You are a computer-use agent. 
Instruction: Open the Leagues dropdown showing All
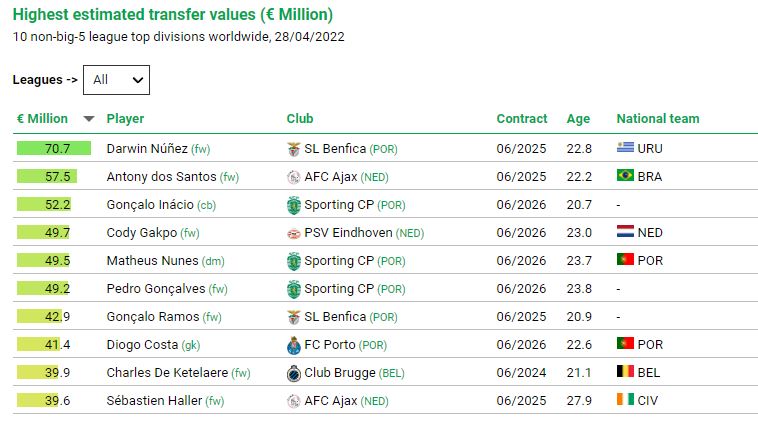coord(116,80)
